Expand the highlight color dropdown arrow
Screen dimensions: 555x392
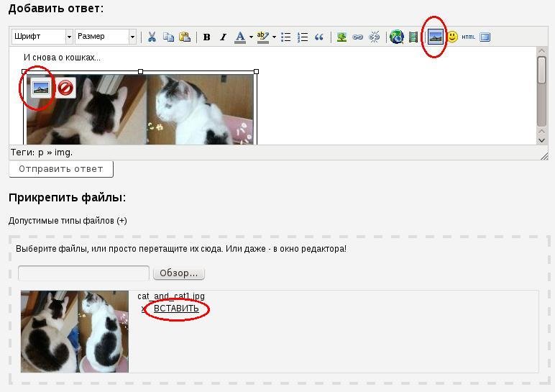click(274, 37)
